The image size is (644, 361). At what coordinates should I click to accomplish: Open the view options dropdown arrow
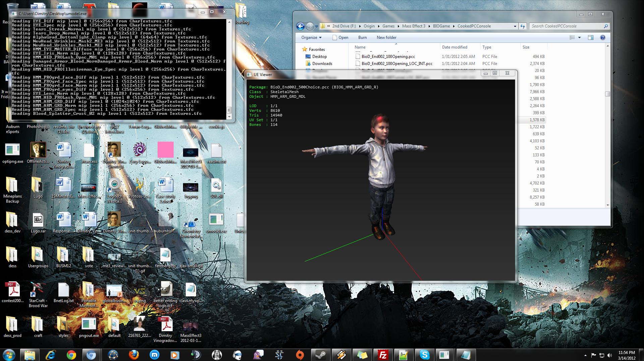pyautogui.click(x=579, y=38)
